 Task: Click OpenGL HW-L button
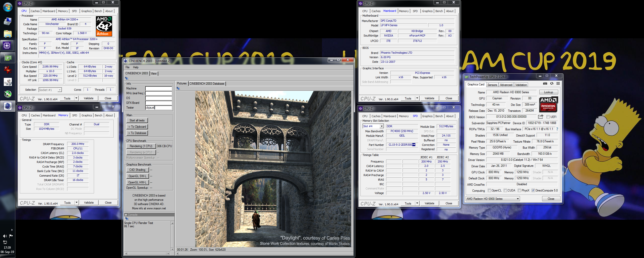pyautogui.click(x=138, y=182)
